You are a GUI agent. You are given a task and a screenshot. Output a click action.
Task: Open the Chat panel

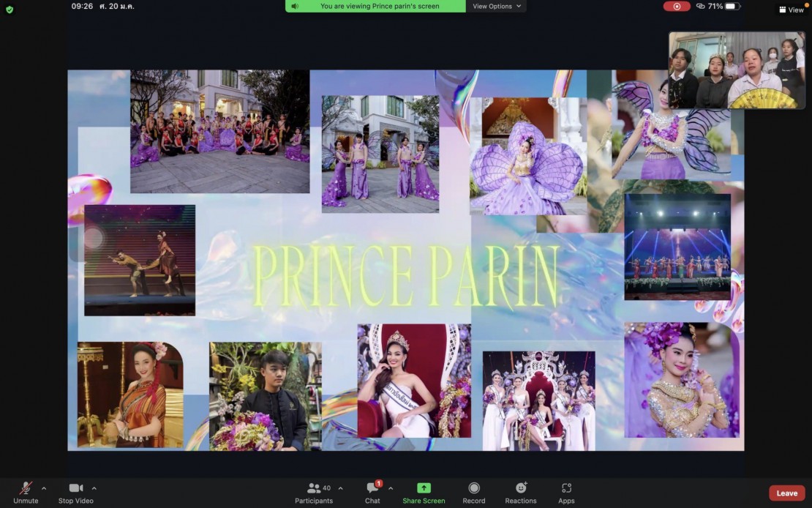(x=373, y=493)
